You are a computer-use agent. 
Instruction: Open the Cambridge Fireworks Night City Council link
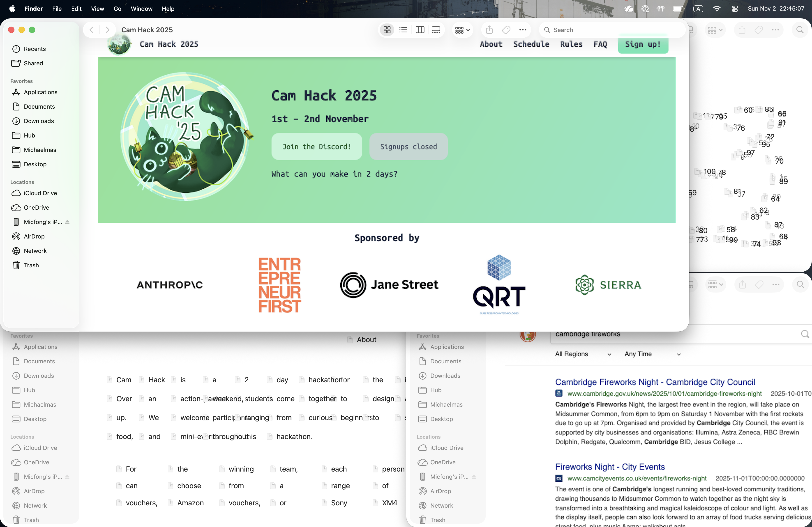655,382
